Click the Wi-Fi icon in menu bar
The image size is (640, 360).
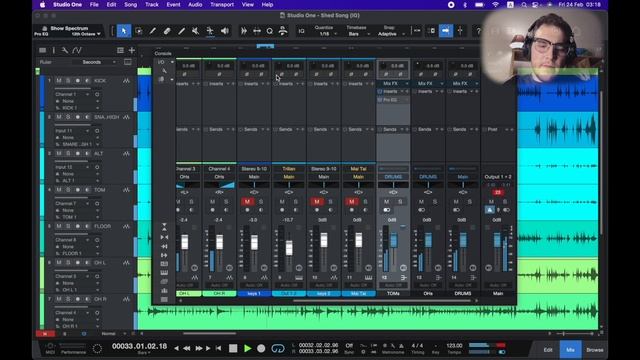pos(495,4)
